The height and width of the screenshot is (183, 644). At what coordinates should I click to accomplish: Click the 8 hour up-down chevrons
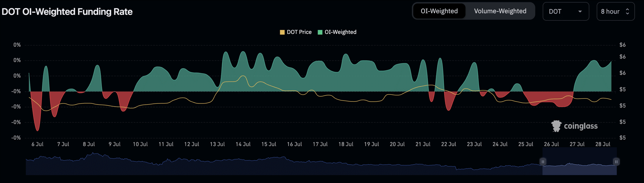pyautogui.click(x=627, y=12)
